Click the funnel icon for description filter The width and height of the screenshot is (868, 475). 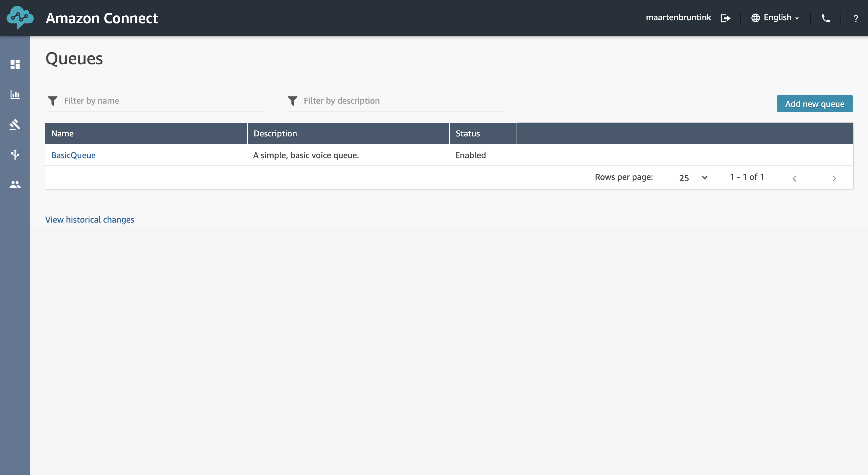point(292,101)
